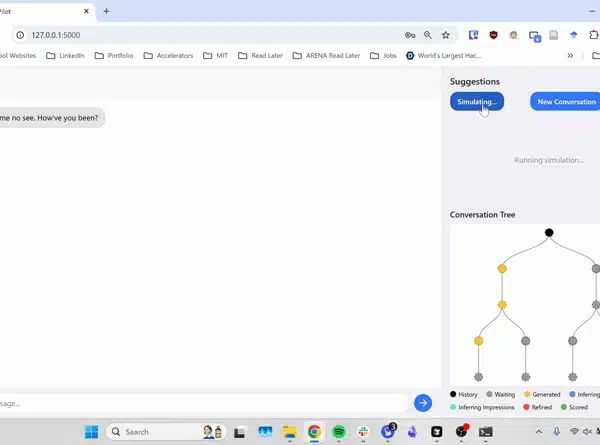Open the black cube app in the taskbar
The height and width of the screenshot is (445, 600).
[437, 432]
